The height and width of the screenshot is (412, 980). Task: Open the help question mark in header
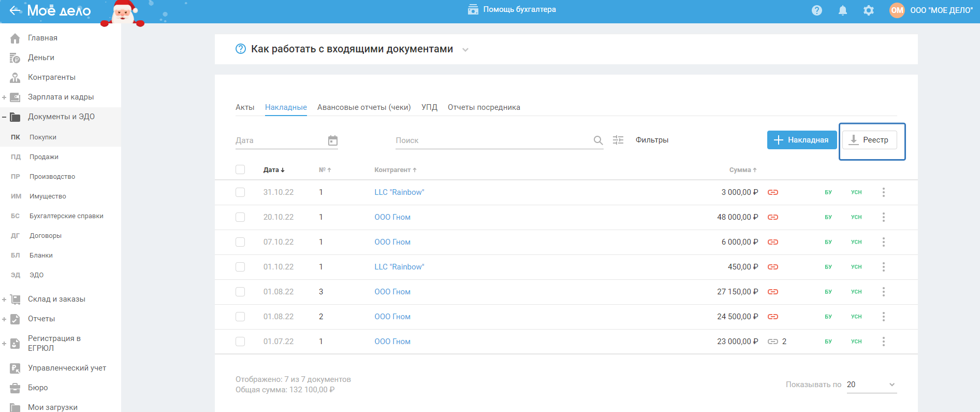(817, 10)
